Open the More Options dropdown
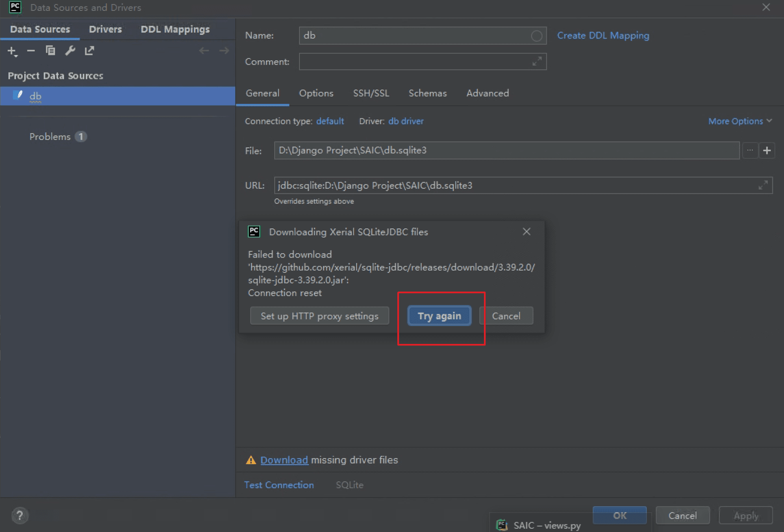This screenshot has width=784, height=532. click(740, 121)
